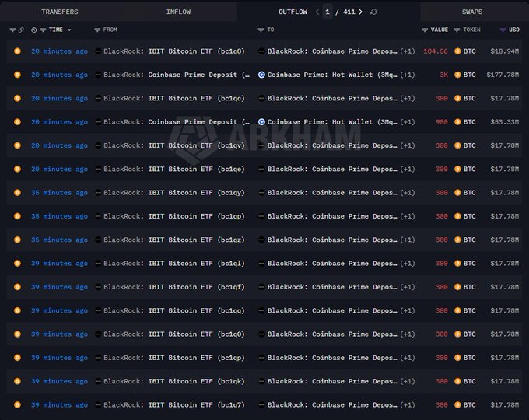
Task: Open BlackRock: IBIT Bitcoin ETF (bc1q0) entity
Action: tap(174, 334)
